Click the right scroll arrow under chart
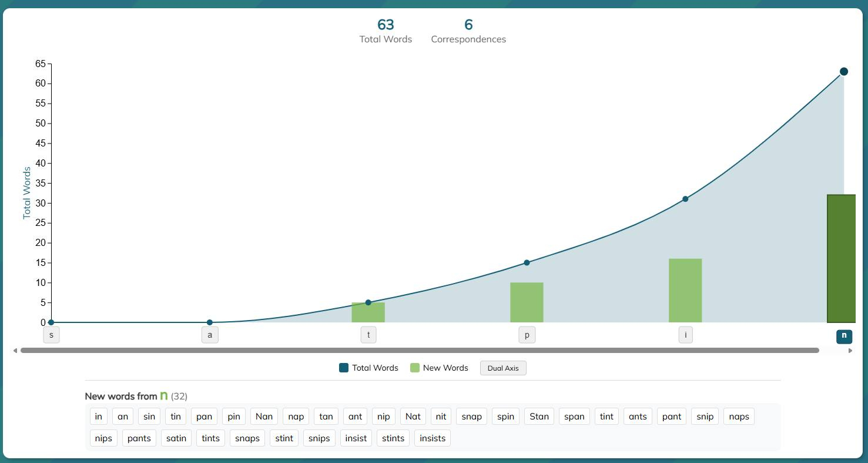868x463 pixels. click(850, 351)
